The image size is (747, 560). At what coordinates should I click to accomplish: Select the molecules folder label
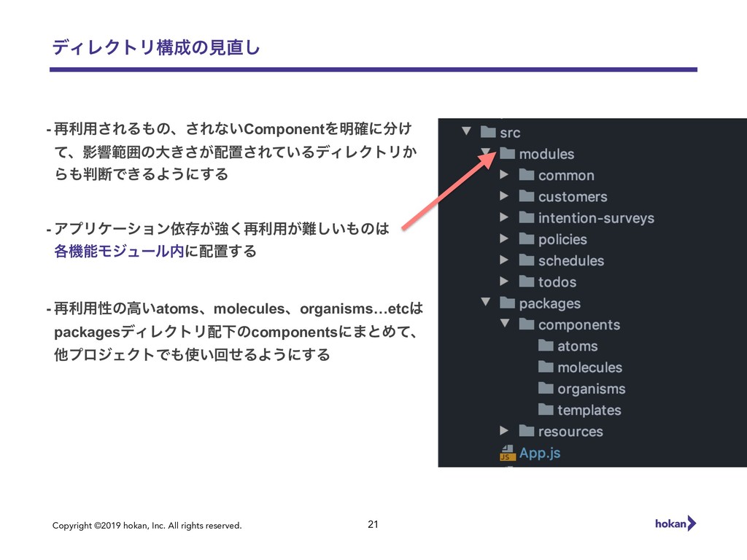[589, 367]
